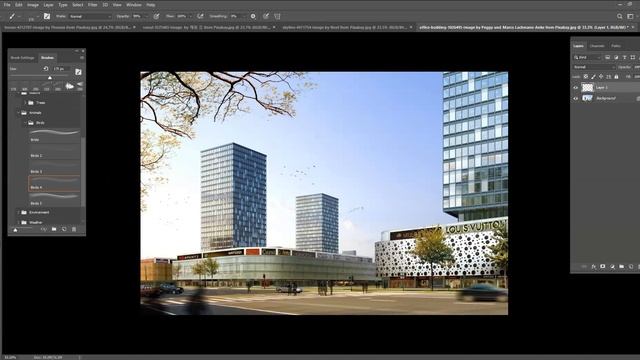Collapse the Animals brush folder

pyautogui.click(x=18, y=113)
